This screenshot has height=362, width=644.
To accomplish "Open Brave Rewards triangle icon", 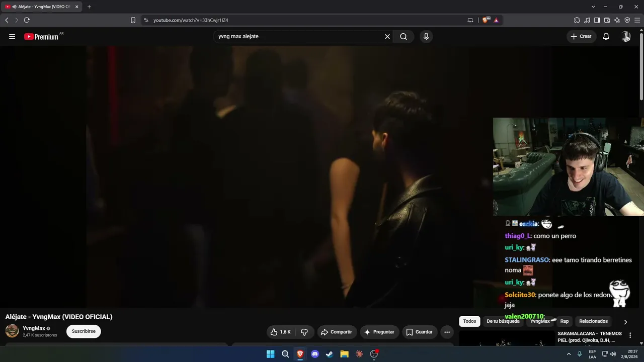I will click(496, 20).
